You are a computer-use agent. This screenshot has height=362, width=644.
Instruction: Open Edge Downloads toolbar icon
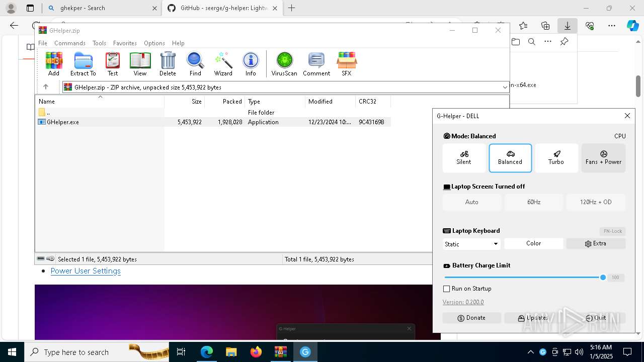(x=567, y=26)
